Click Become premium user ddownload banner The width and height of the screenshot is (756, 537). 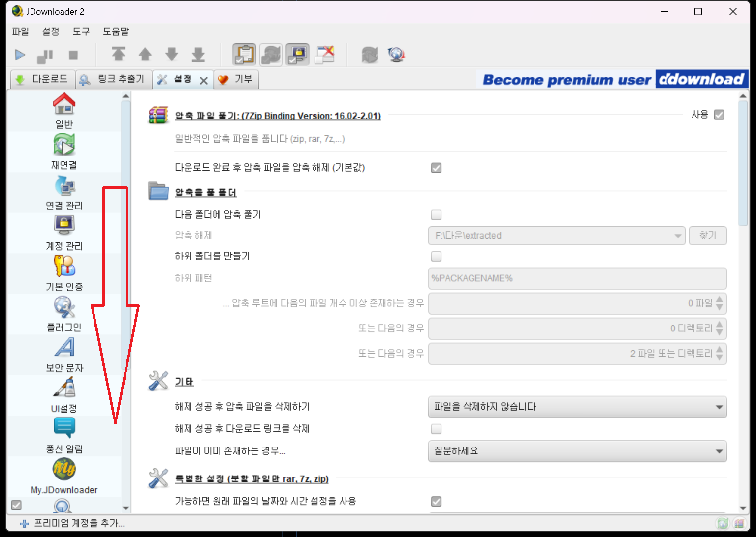(612, 79)
